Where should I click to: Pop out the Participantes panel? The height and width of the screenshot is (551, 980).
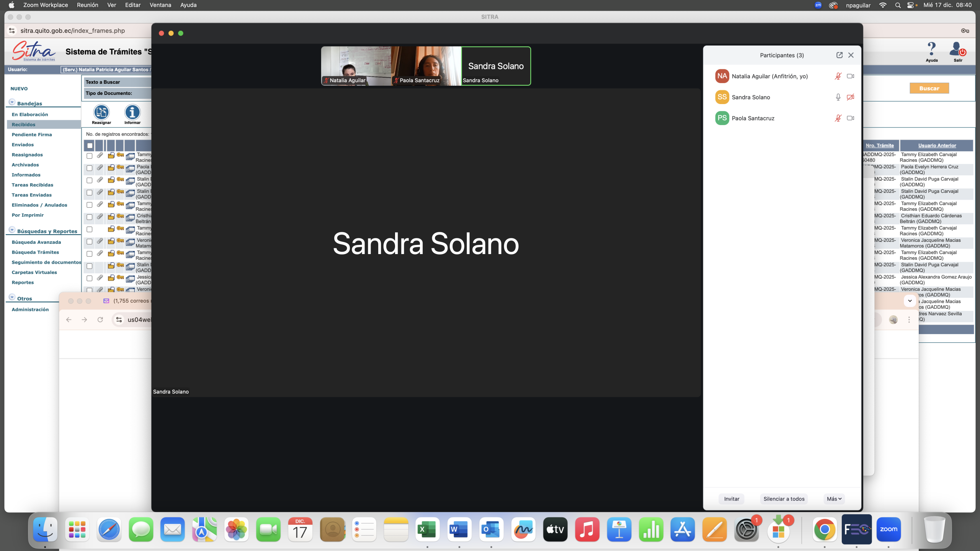click(839, 55)
